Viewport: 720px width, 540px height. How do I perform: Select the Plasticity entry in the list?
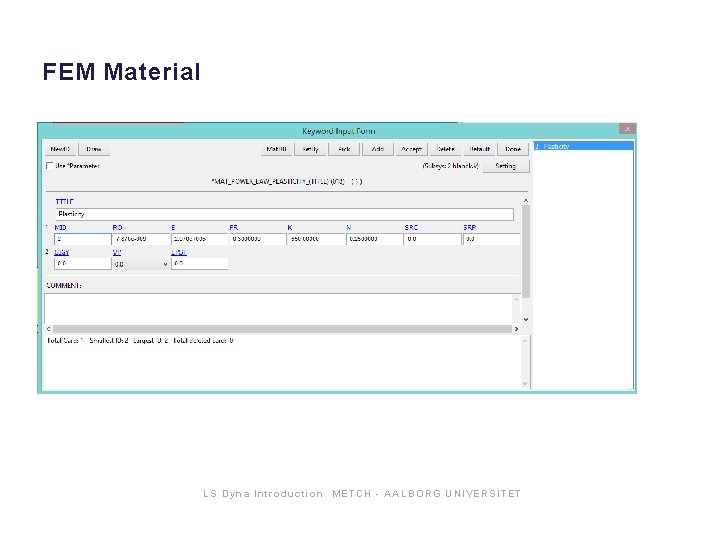click(x=583, y=146)
